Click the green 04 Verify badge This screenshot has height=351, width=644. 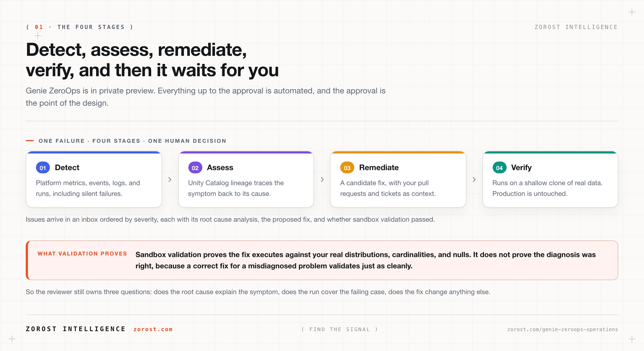pyautogui.click(x=499, y=168)
